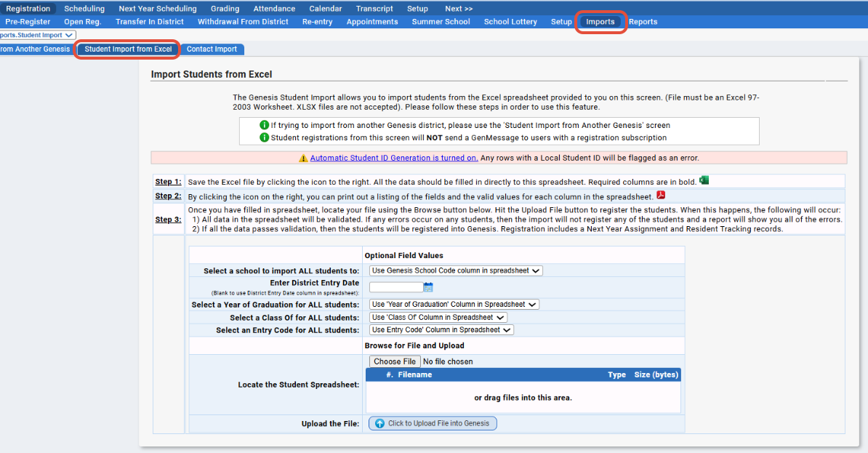Switch to Import from Another Genesis tab
The height and width of the screenshot is (453, 868).
(36, 49)
